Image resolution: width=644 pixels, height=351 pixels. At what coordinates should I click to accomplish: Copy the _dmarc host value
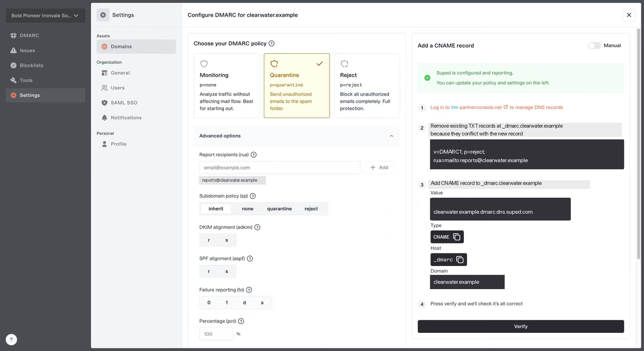(460, 259)
